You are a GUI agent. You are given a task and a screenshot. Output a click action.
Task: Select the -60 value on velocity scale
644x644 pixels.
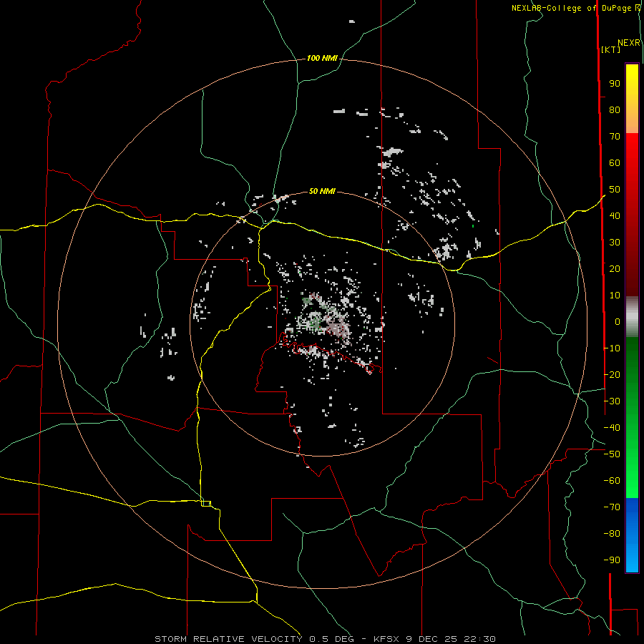pyautogui.click(x=612, y=481)
